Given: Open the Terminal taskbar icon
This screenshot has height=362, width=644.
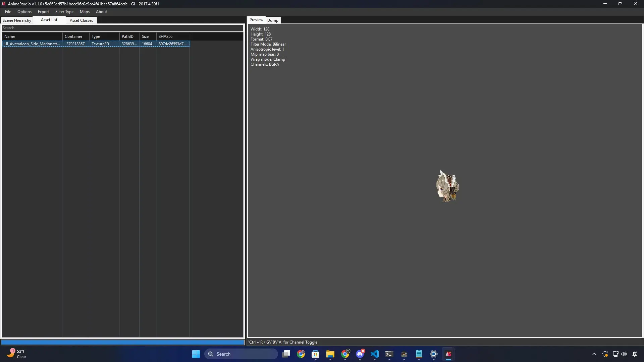Looking at the screenshot, I should coord(389,354).
